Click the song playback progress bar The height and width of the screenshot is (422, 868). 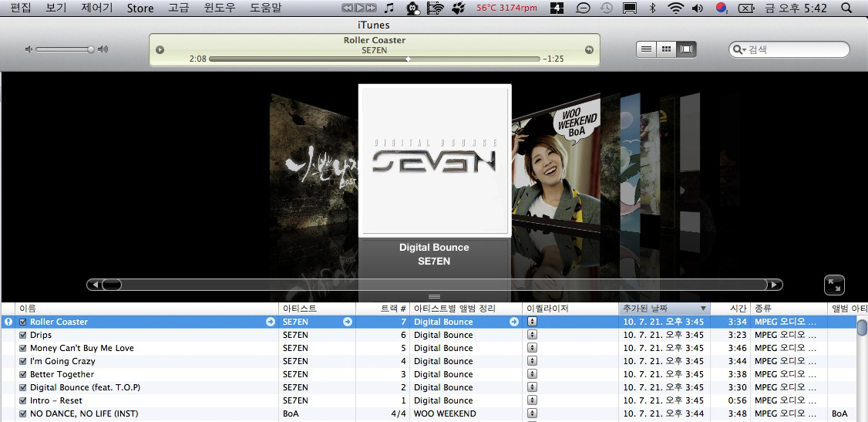click(x=374, y=59)
